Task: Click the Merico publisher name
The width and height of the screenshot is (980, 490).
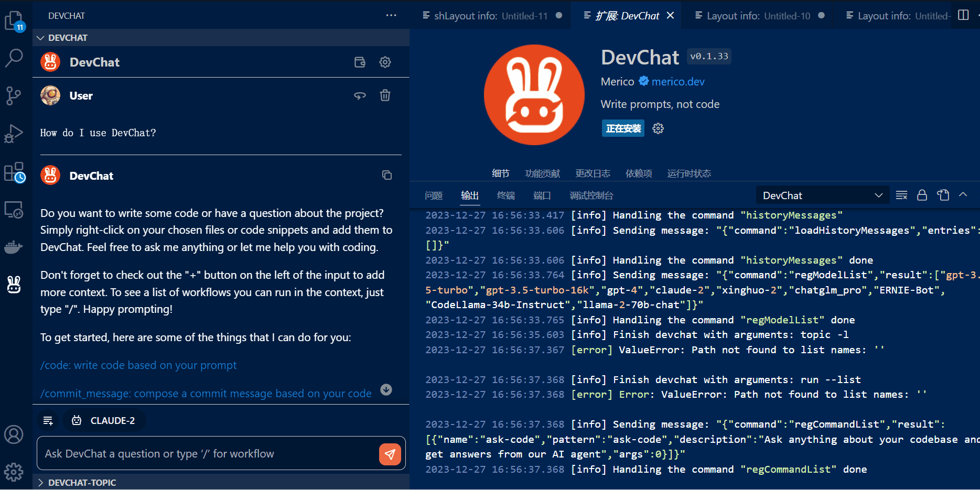Action: pos(618,82)
